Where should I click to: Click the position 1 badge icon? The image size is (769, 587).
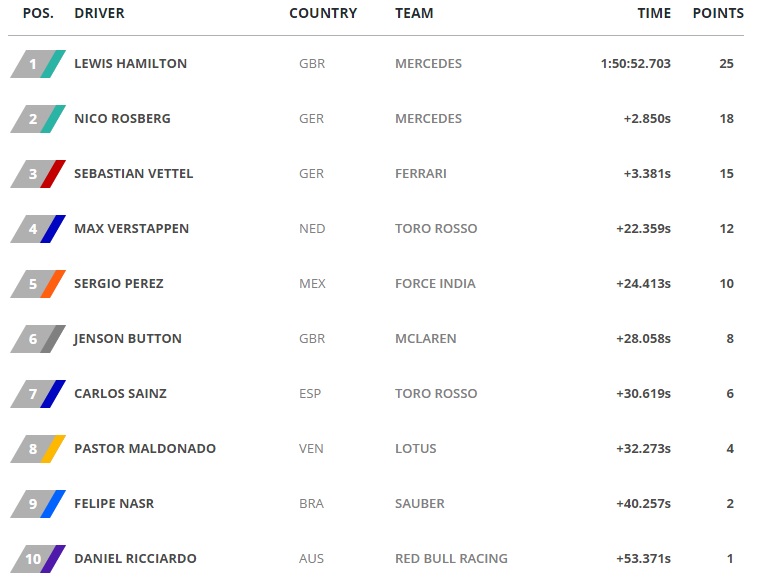38,64
